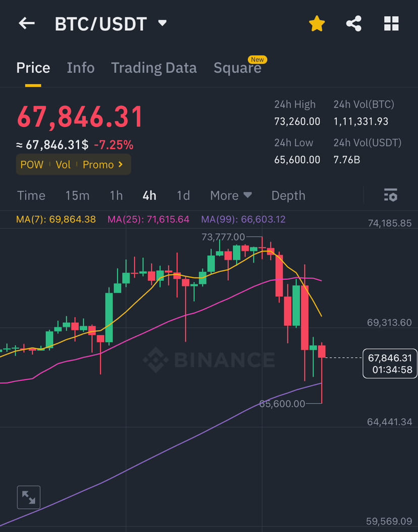Expand the More timeframes dropdown

tap(231, 195)
